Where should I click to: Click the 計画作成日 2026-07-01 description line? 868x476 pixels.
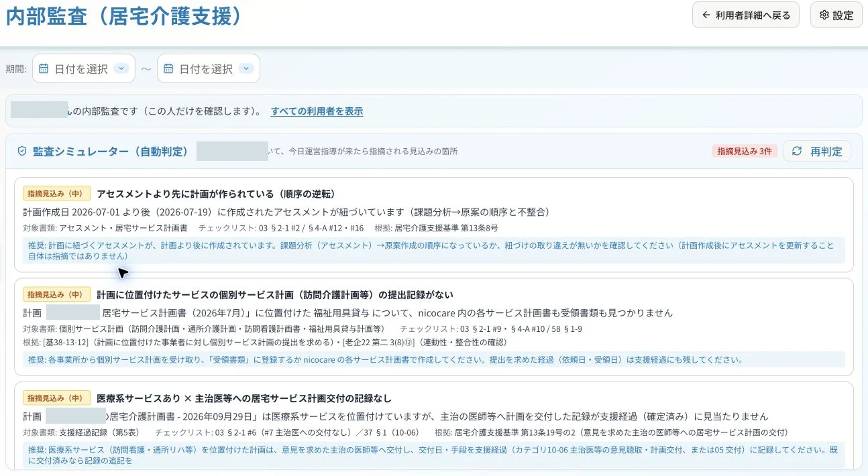click(286, 212)
